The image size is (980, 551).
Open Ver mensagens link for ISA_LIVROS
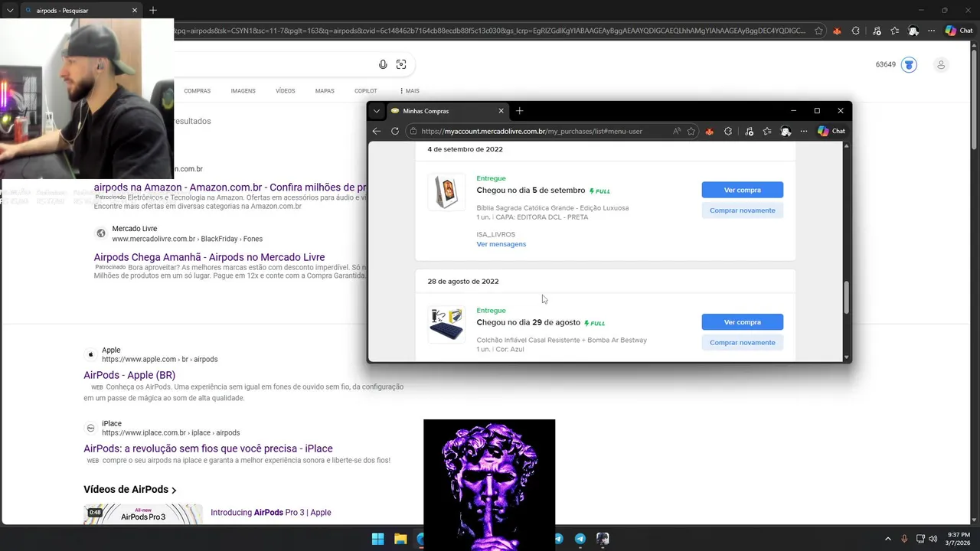[501, 244]
